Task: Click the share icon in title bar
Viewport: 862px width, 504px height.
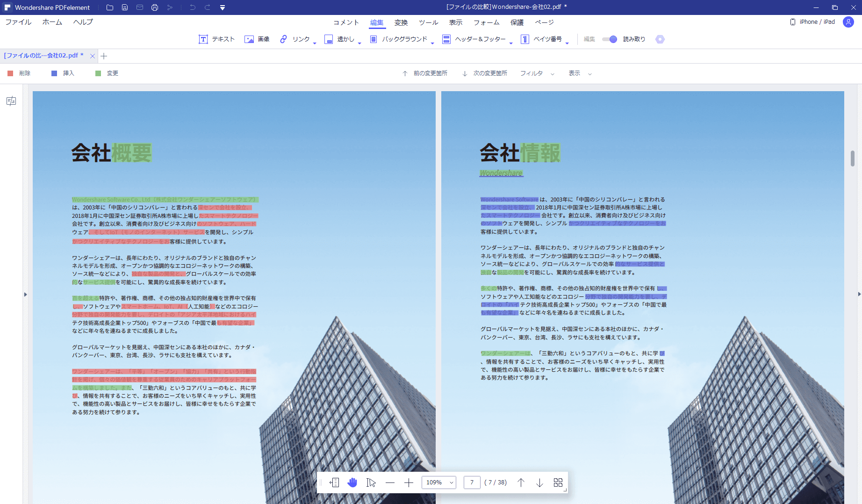Action: click(170, 7)
